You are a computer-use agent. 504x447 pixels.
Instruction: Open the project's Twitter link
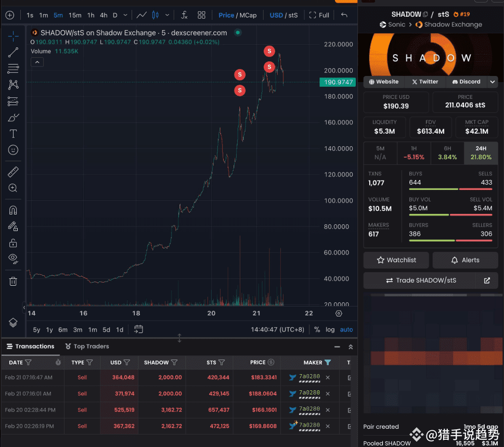pos(425,82)
